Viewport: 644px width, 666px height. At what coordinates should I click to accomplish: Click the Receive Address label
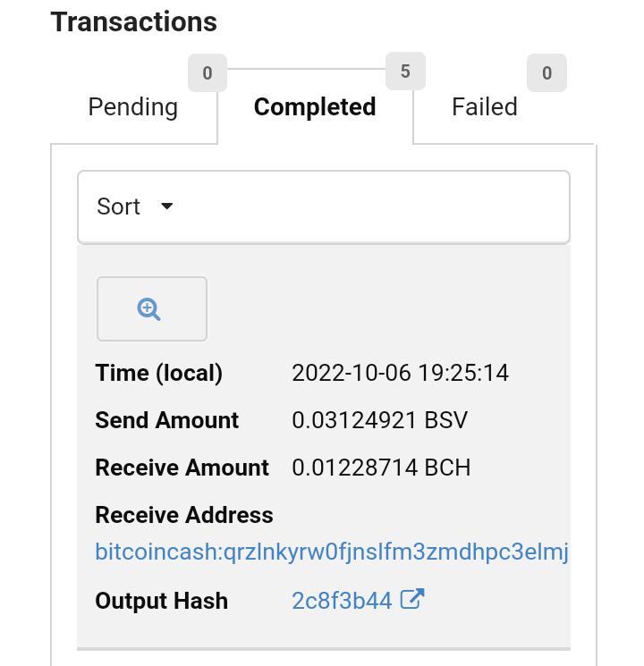(184, 515)
